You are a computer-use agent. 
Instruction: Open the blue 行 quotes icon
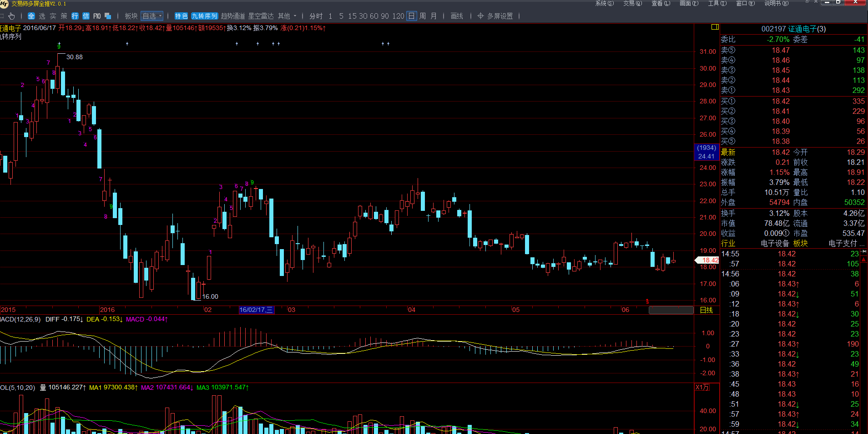pos(75,16)
